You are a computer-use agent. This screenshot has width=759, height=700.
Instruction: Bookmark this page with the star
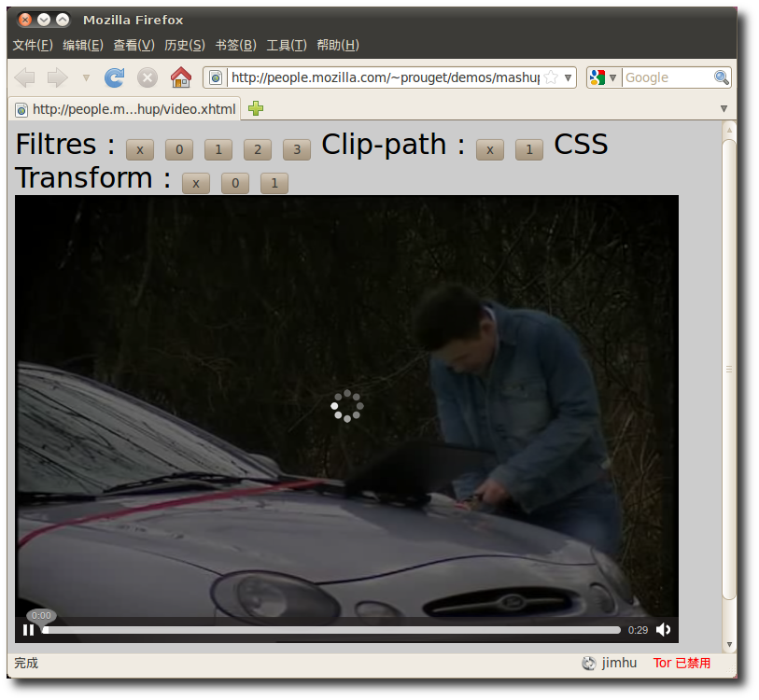(x=551, y=77)
